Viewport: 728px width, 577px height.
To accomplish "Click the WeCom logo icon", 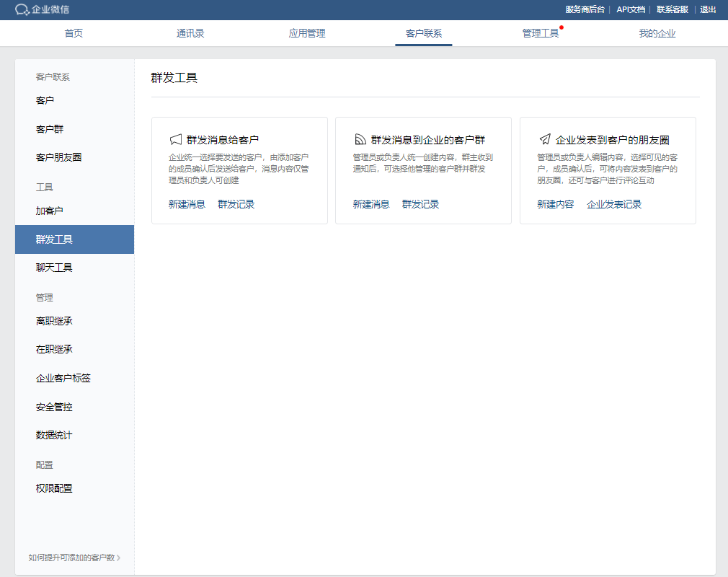I will tap(22, 10).
